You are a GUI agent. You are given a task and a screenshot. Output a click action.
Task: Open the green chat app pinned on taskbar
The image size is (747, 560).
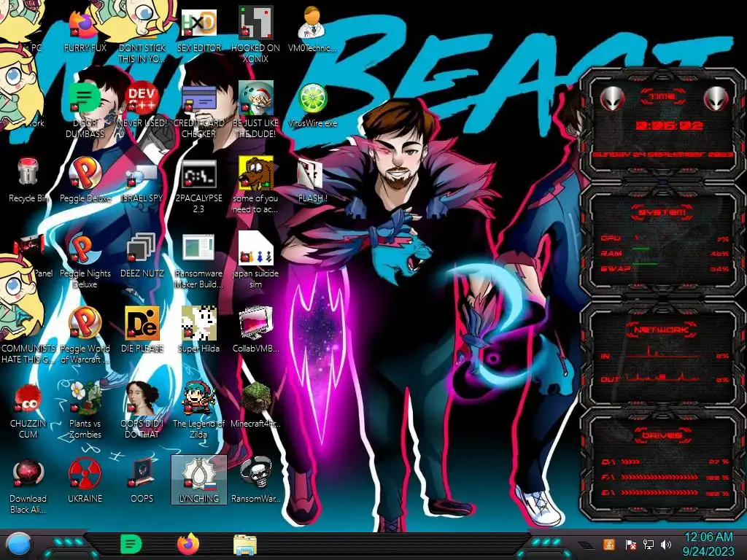(x=131, y=544)
